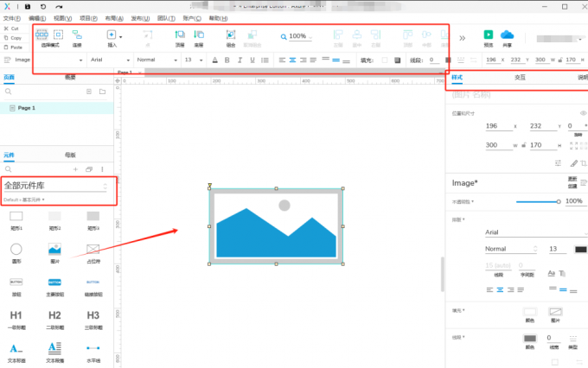Open the 文件(F) menu

tap(11, 16)
